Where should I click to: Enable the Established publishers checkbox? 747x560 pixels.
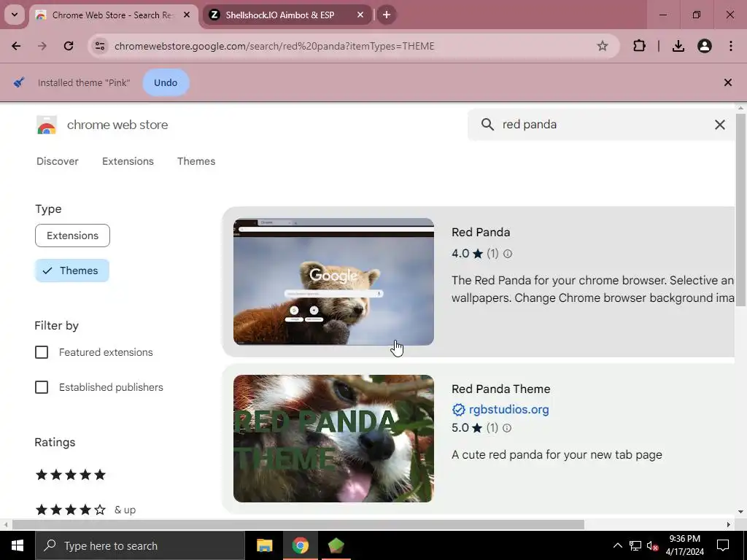pos(42,387)
